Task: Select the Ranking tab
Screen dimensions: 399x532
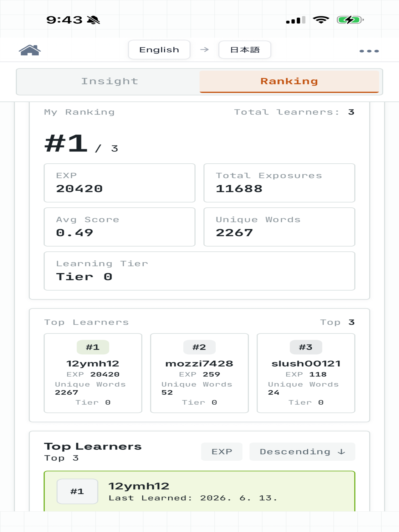Action: [289, 81]
